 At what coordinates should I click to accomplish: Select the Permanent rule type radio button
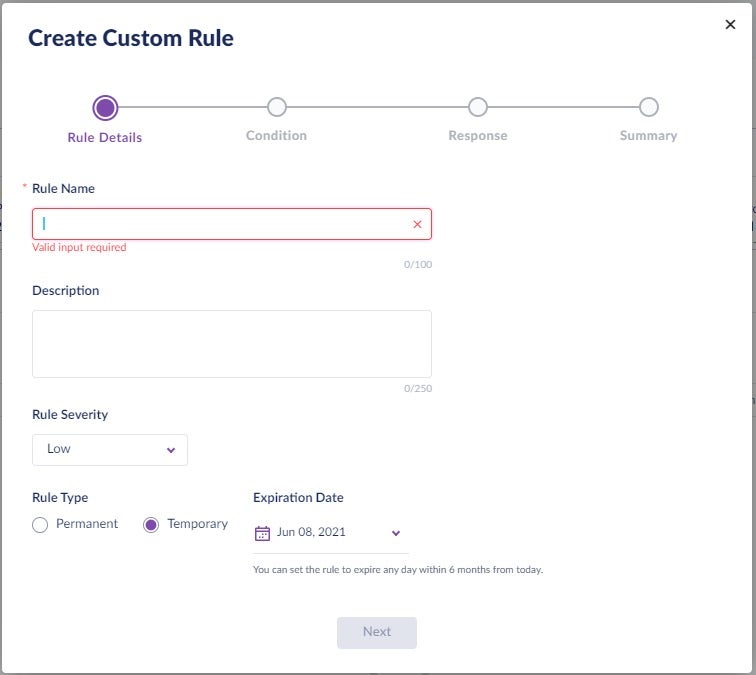[40, 525]
